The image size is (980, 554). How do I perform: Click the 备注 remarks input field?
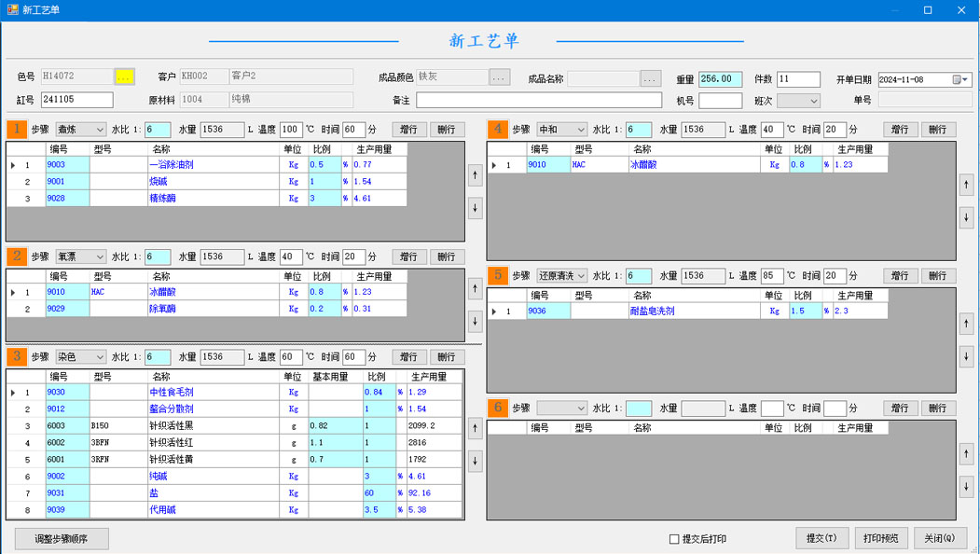tap(539, 100)
